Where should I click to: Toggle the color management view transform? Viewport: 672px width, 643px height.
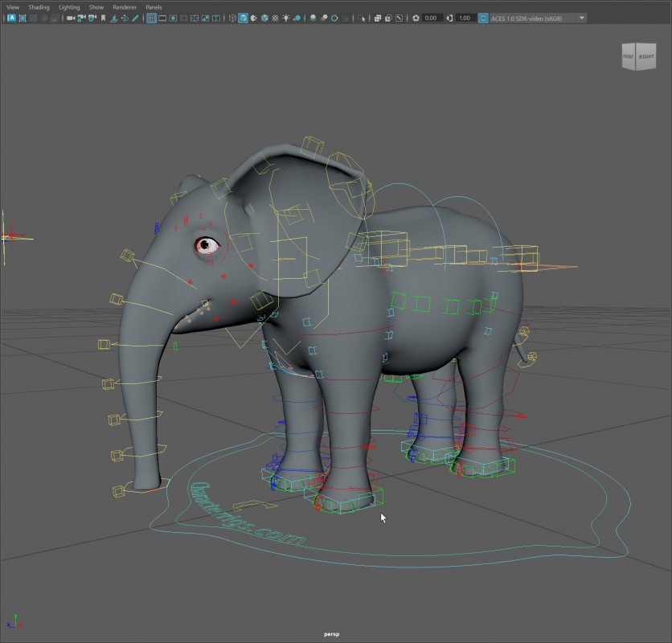[x=483, y=18]
